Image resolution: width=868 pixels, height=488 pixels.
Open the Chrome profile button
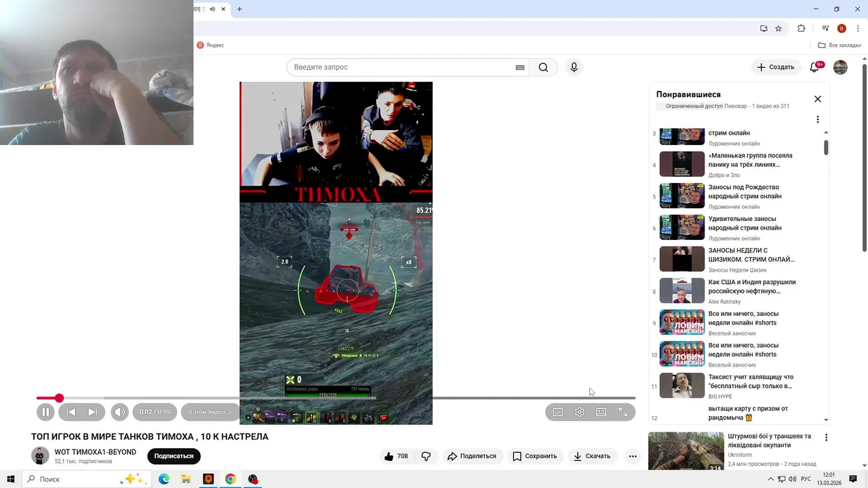(x=842, y=28)
